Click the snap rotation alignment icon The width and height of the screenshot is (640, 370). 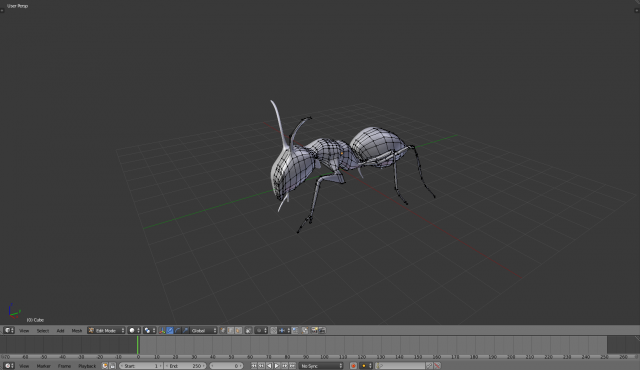click(x=305, y=330)
